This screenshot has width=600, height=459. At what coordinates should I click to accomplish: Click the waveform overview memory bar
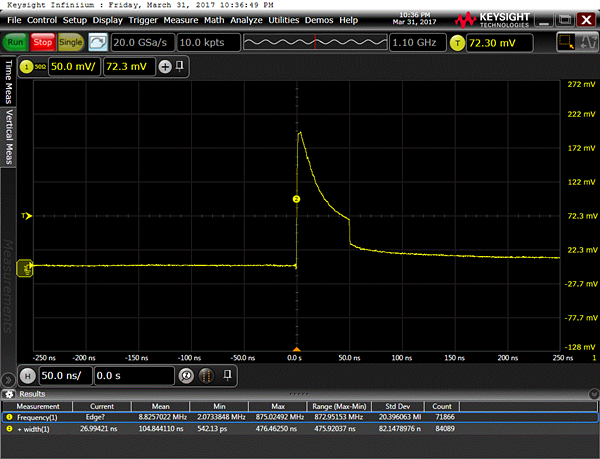click(315, 42)
